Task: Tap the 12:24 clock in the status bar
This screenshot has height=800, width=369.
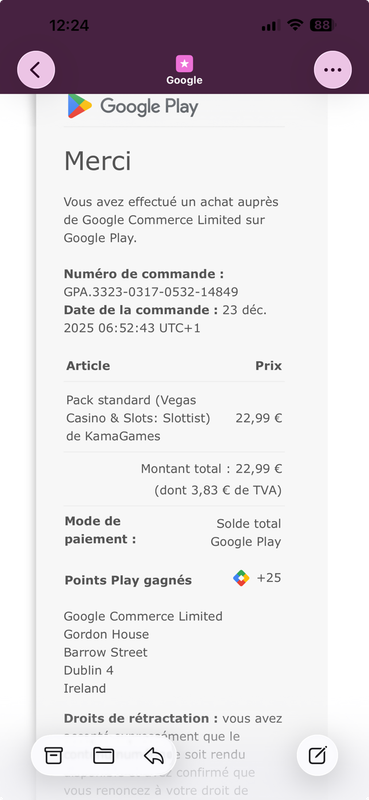Action: tap(69, 25)
